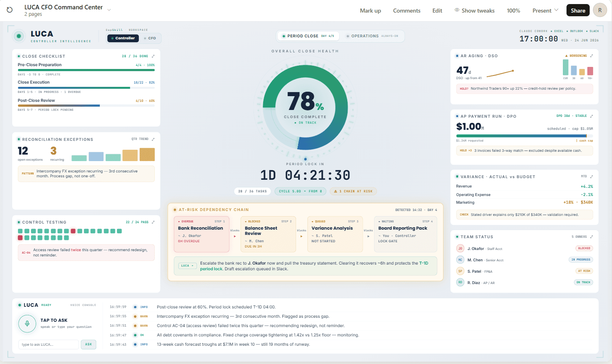Click the tallest orange reconciliation trend bar

coord(147,155)
